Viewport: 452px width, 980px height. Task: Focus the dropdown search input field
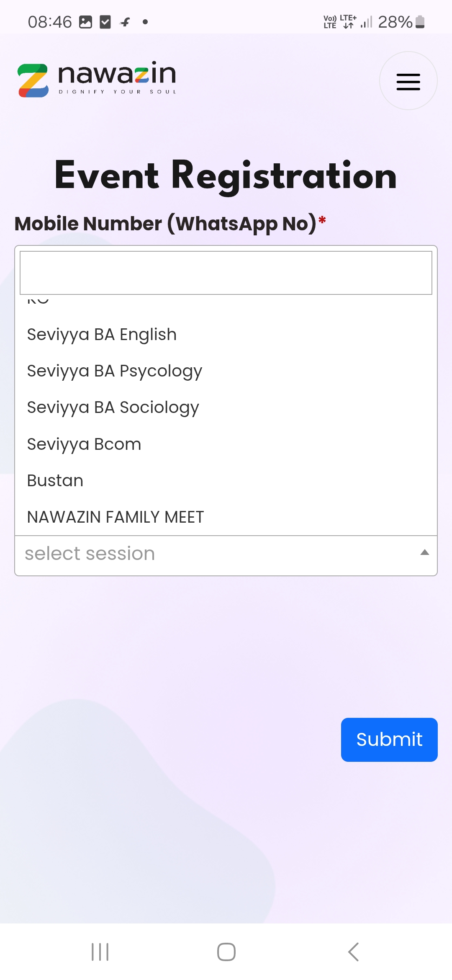coord(226,273)
